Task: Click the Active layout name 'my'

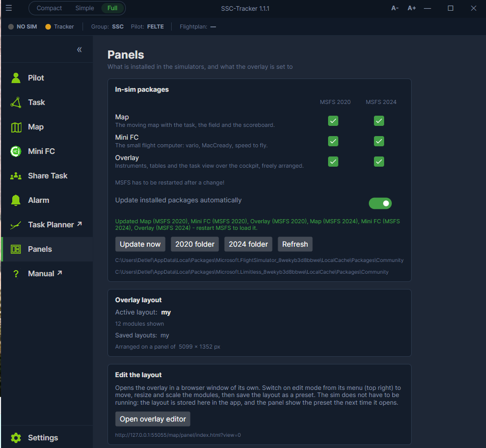Action: pyautogui.click(x=166, y=312)
